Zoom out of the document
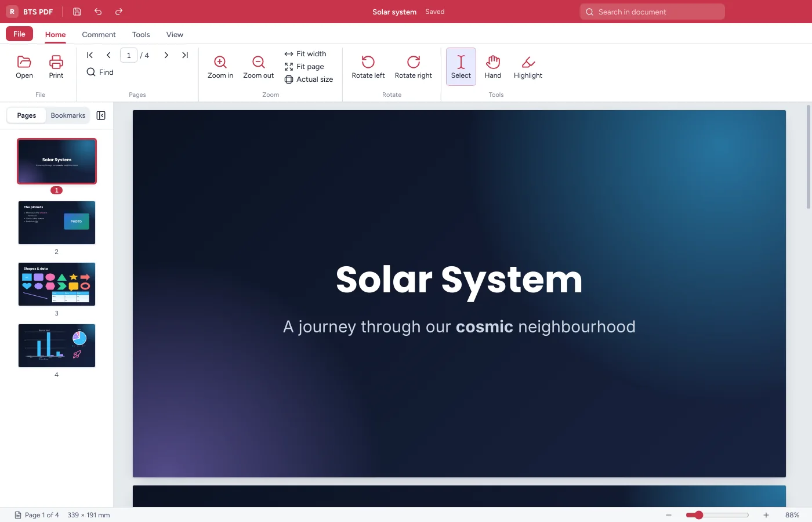Viewport: 812px width, 522px height. point(258,67)
